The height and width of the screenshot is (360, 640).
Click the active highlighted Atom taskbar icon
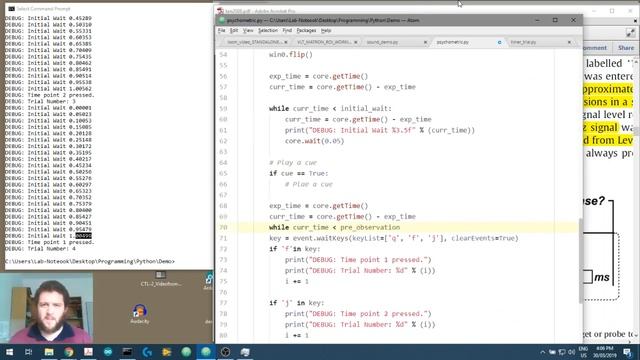[x=206, y=352]
